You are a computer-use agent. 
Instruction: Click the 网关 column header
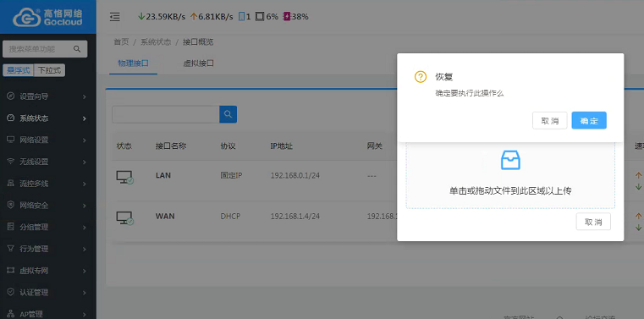click(x=375, y=146)
